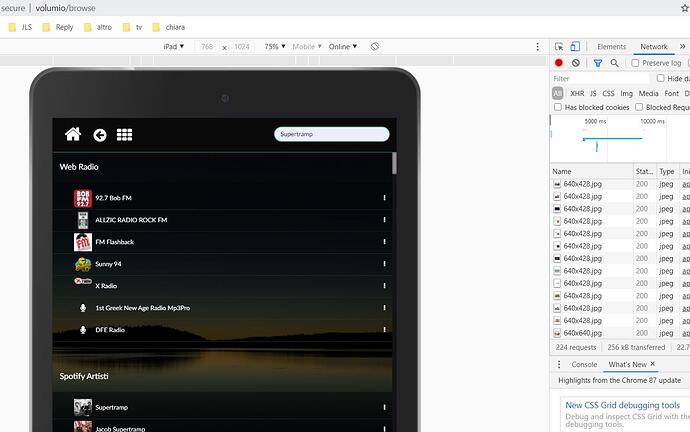
Task: Click microphone icon beside DFE Radio
Action: tap(83, 329)
